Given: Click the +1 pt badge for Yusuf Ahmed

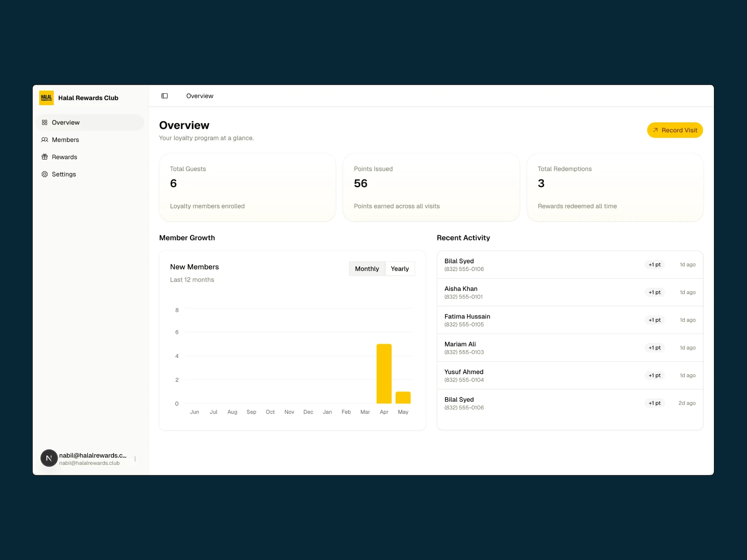Looking at the screenshot, I should pyautogui.click(x=654, y=375).
